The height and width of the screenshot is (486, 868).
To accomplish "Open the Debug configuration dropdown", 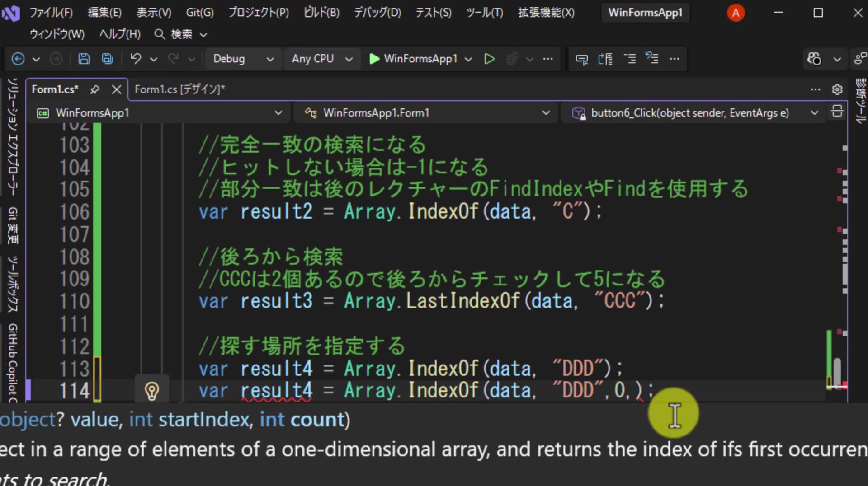I will 243,59.
